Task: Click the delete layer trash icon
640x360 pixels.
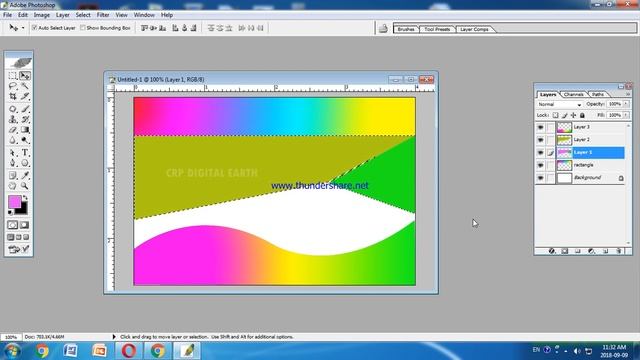Action: (x=619, y=251)
